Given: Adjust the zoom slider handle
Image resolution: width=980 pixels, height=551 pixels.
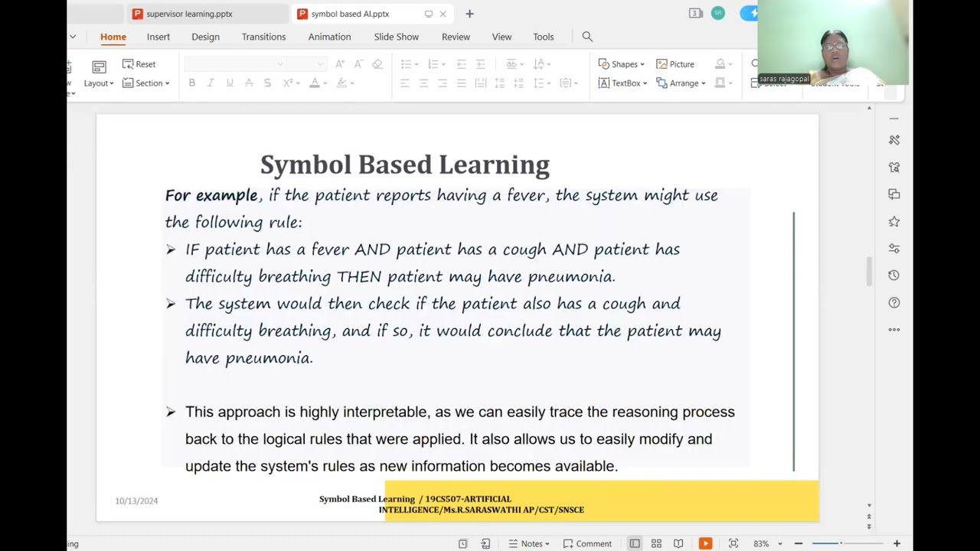Looking at the screenshot, I should 841,543.
